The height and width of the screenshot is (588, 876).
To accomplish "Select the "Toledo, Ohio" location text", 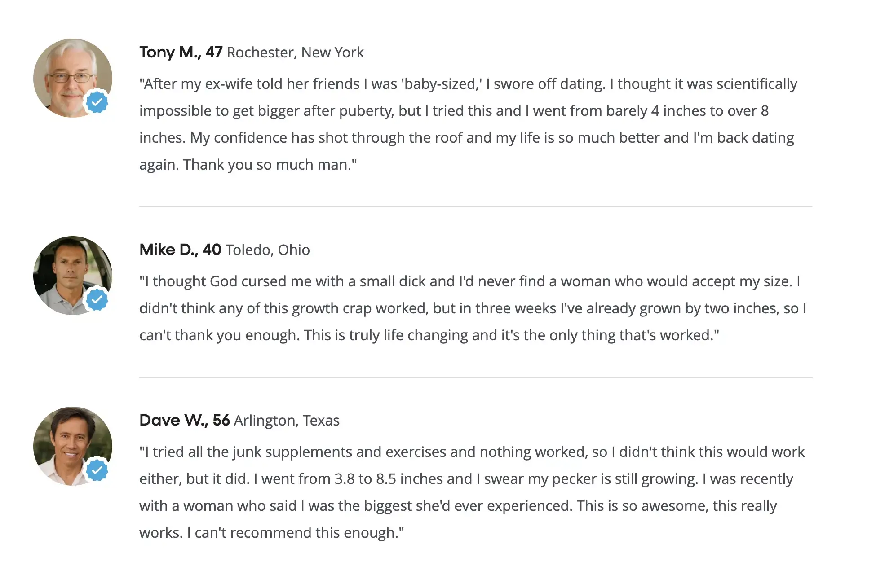I will click(x=268, y=250).
